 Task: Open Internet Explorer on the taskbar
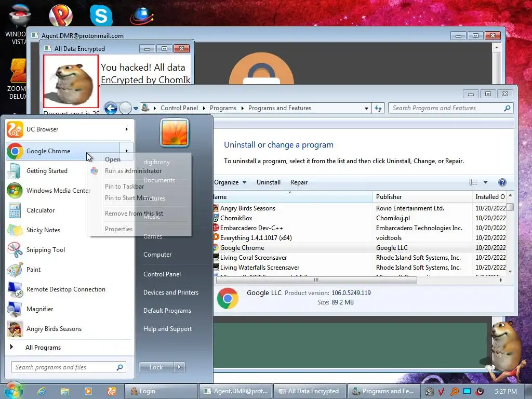[x=42, y=391]
